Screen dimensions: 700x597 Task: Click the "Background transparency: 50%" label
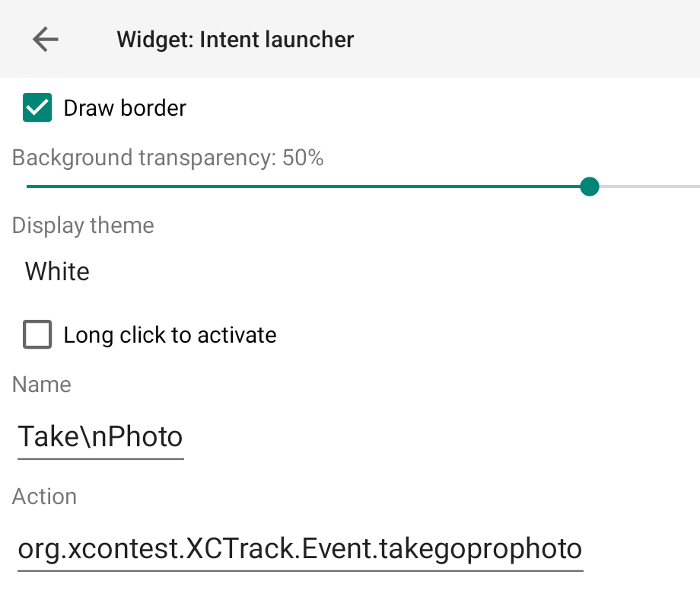[168, 158]
